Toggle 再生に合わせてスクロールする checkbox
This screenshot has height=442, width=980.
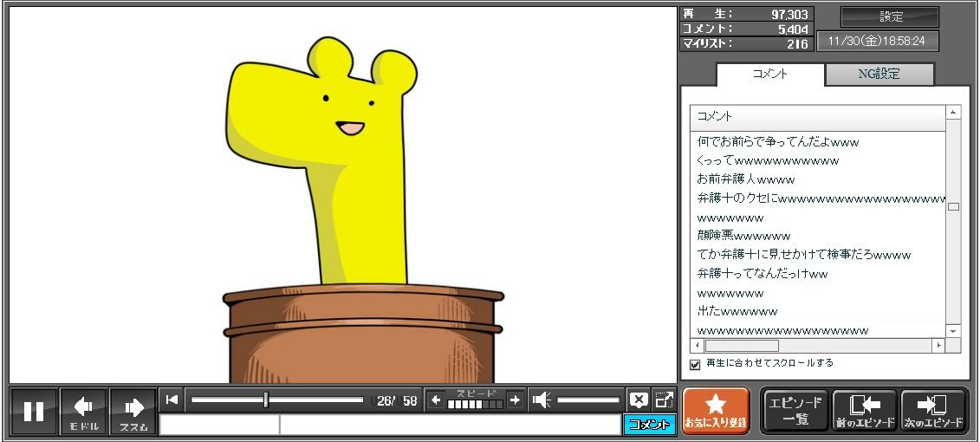695,364
